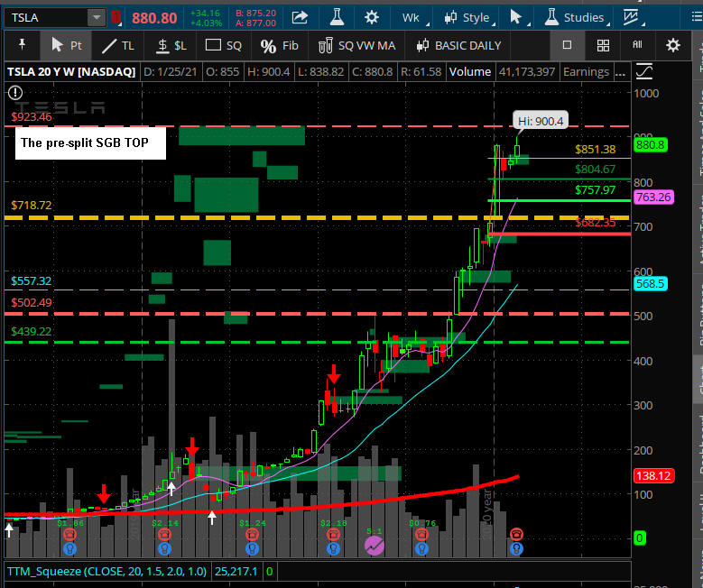Click blue lightbulb icon below $1.24 earnings
The image size is (703, 588).
[252, 548]
